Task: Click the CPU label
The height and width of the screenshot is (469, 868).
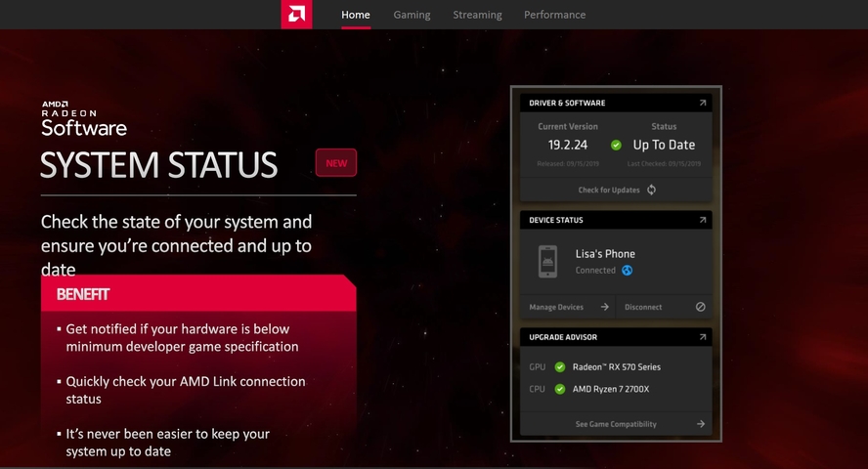Action: click(x=537, y=389)
